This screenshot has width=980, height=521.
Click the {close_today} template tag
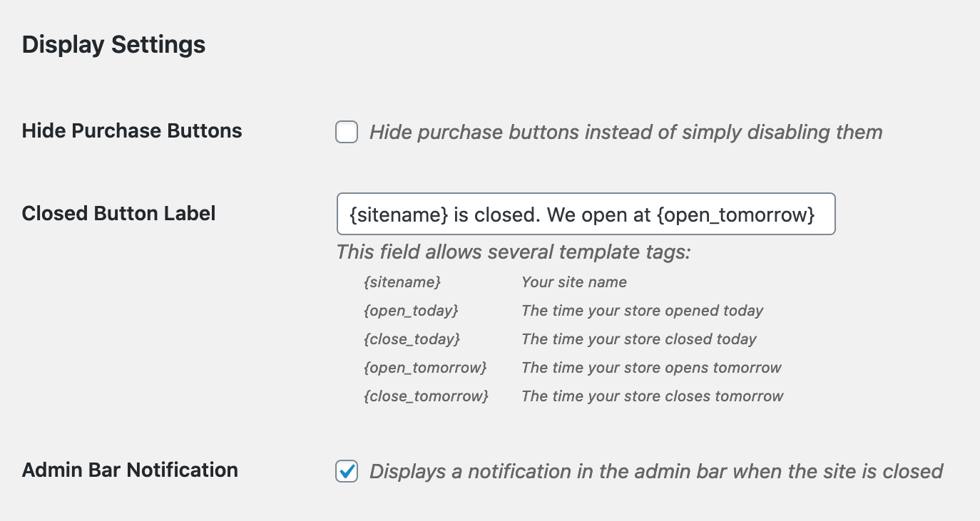412,339
